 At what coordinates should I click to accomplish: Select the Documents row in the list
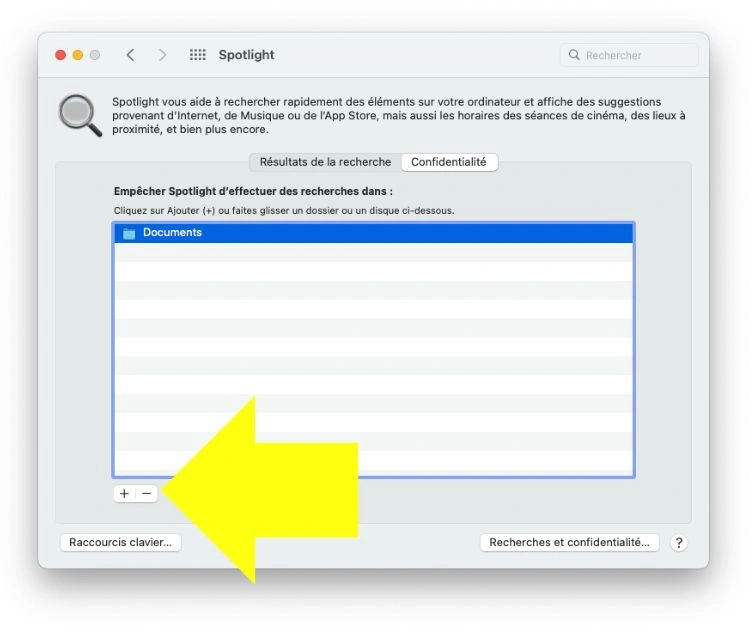coord(374,232)
